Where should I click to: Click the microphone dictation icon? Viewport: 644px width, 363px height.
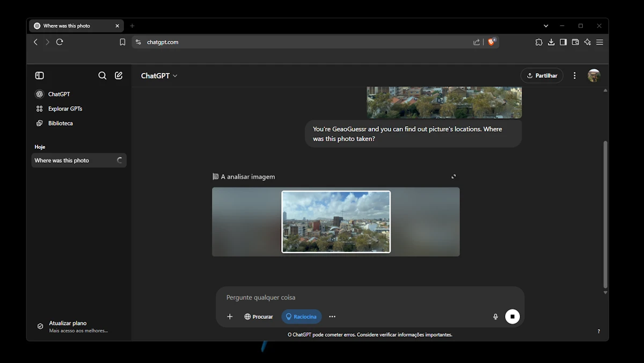[495, 317]
